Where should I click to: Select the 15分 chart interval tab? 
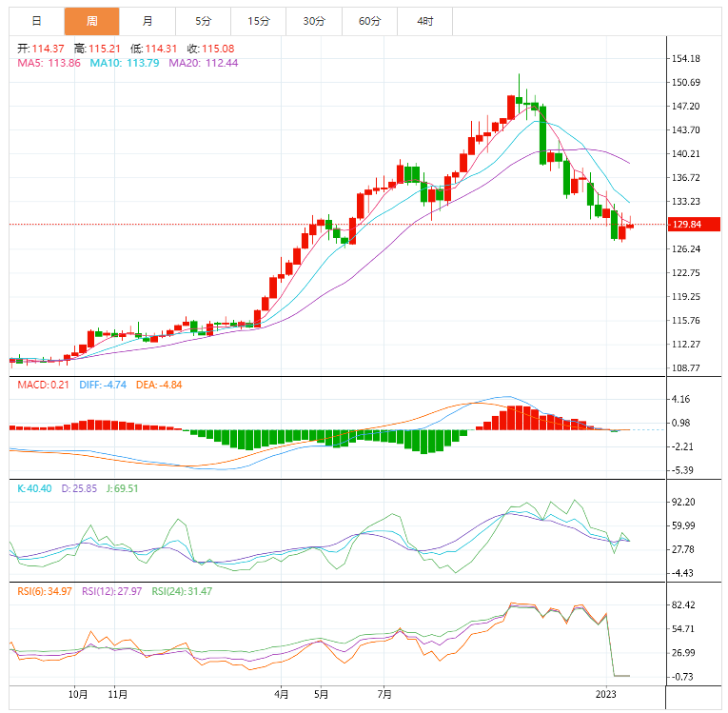click(x=258, y=21)
